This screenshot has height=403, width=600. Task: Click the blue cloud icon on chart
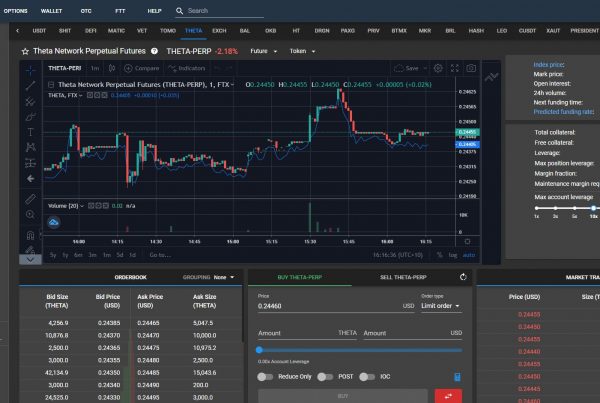(x=54, y=222)
